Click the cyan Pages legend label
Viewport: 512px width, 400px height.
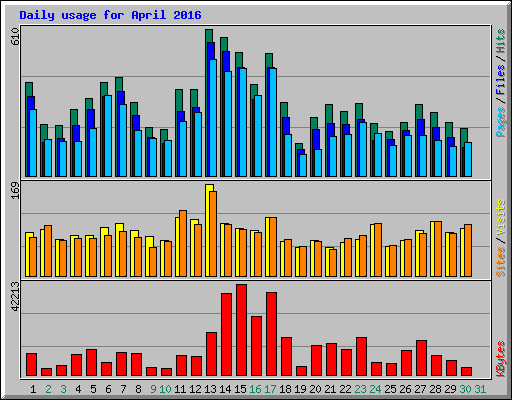tap(501, 122)
